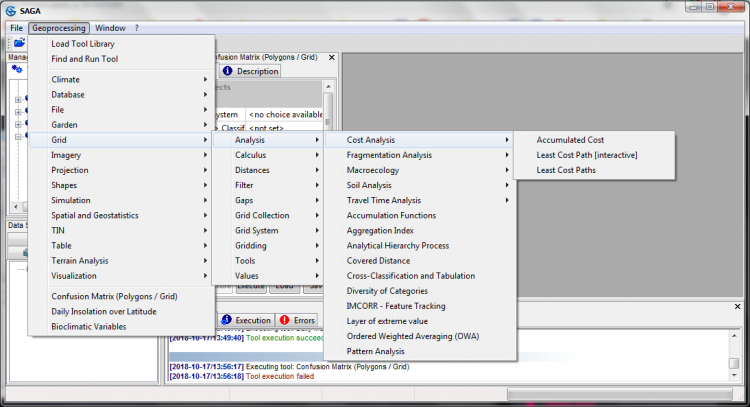Open the ? help menu

point(136,28)
